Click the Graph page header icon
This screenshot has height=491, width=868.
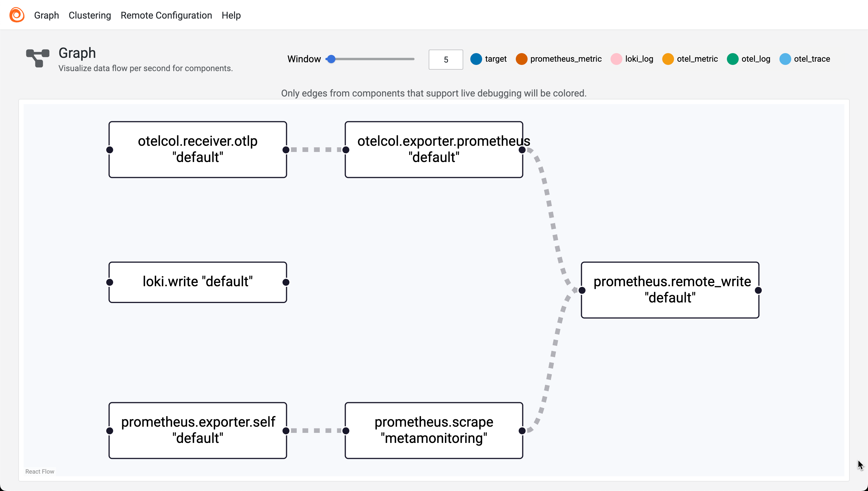coord(38,58)
